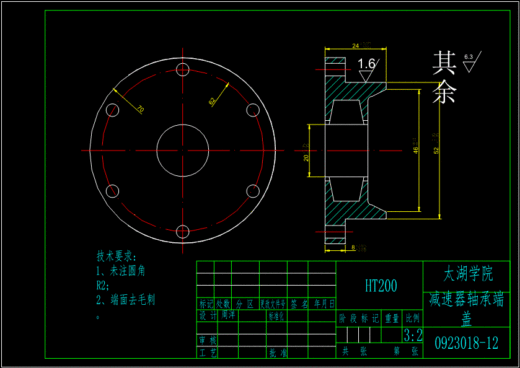Image resolution: width=520 pixels, height=368 pixels.
Task: Click drawing number 0923018-12
Action: pyautogui.click(x=466, y=343)
